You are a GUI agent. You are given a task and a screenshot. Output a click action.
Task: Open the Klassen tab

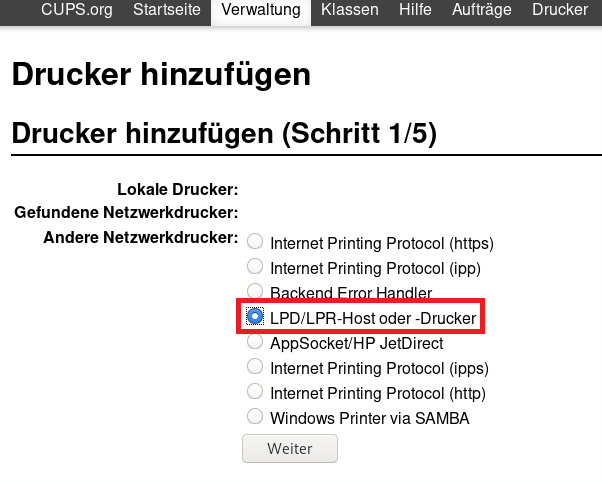(349, 11)
